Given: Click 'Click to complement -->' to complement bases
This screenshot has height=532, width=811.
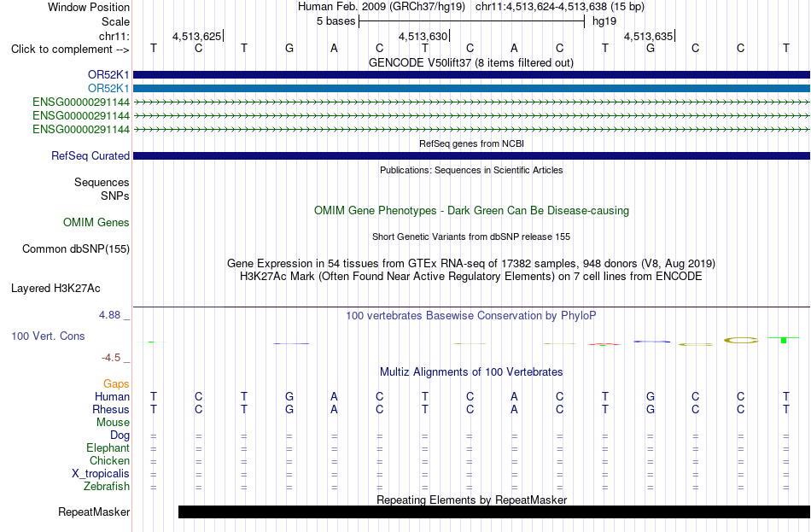Looking at the screenshot, I should click(70, 50).
